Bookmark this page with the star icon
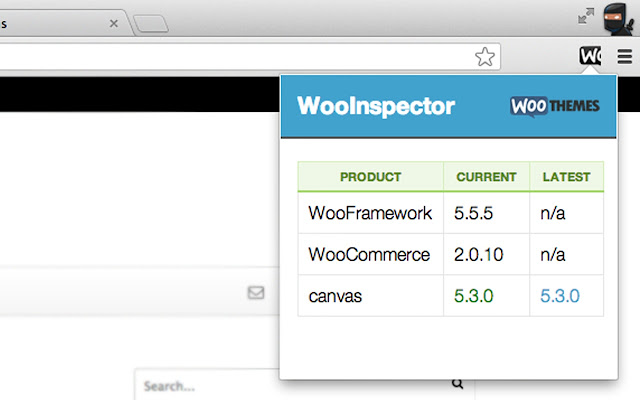This screenshot has width=640, height=400. tap(484, 57)
